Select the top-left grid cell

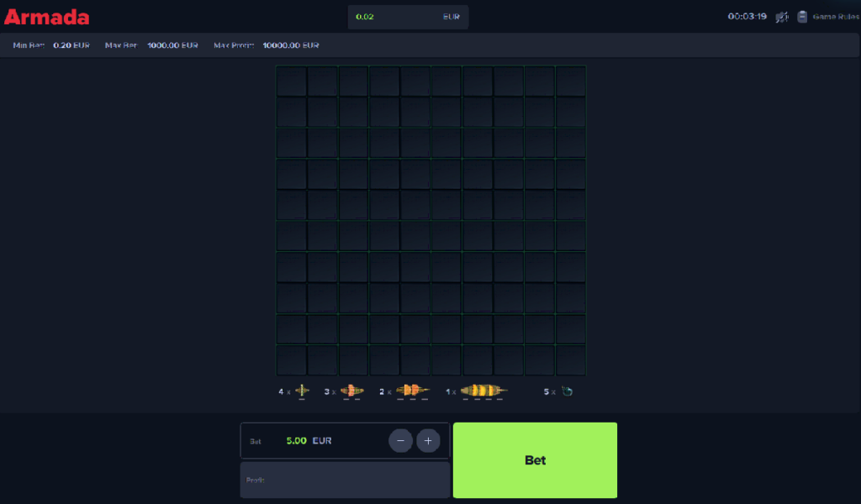click(x=291, y=81)
